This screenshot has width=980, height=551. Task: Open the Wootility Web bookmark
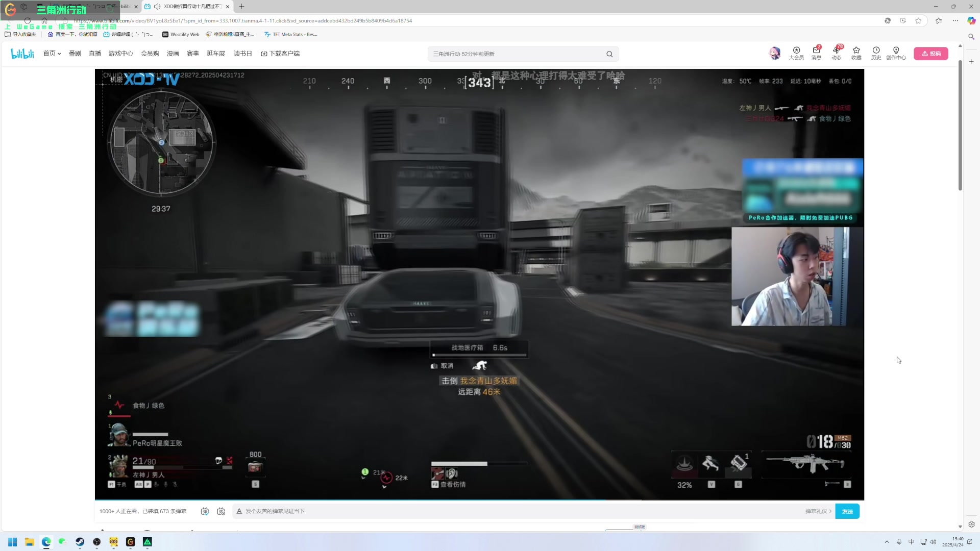tap(181, 34)
